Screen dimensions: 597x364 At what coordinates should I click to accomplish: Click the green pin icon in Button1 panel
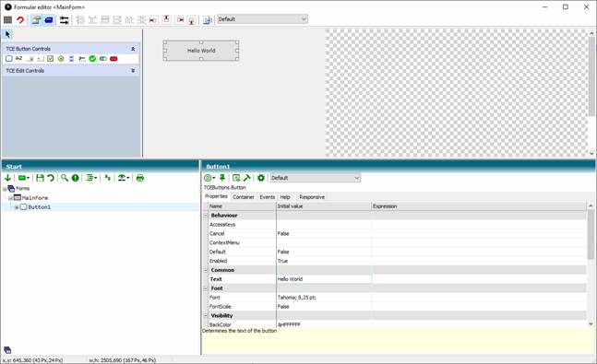tap(222, 178)
